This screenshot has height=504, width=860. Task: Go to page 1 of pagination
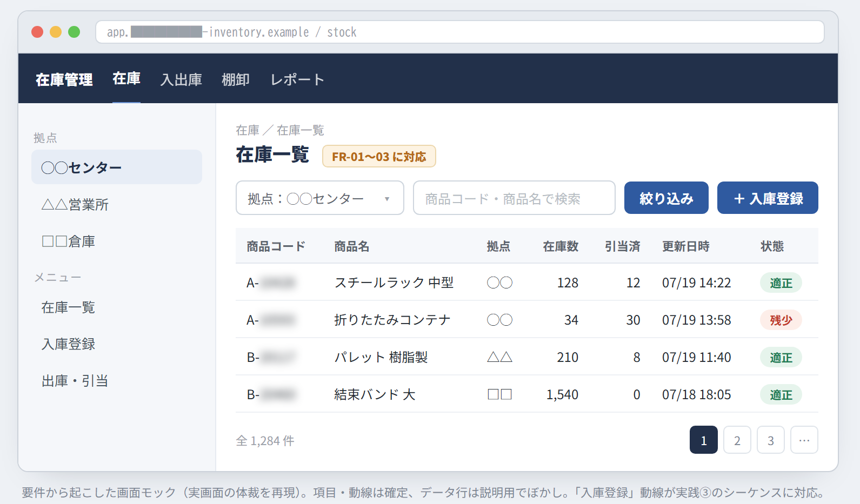click(x=704, y=440)
